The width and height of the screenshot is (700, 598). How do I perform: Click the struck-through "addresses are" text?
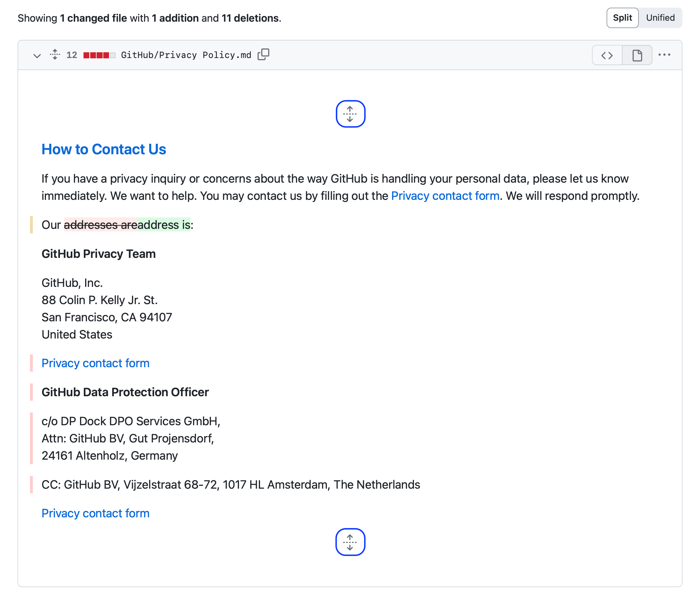click(x=100, y=225)
